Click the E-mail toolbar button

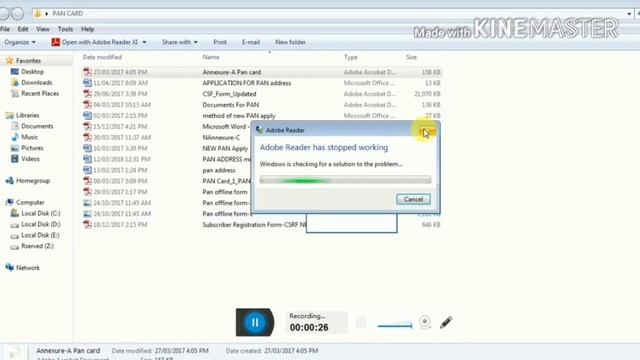(x=251, y=42)
